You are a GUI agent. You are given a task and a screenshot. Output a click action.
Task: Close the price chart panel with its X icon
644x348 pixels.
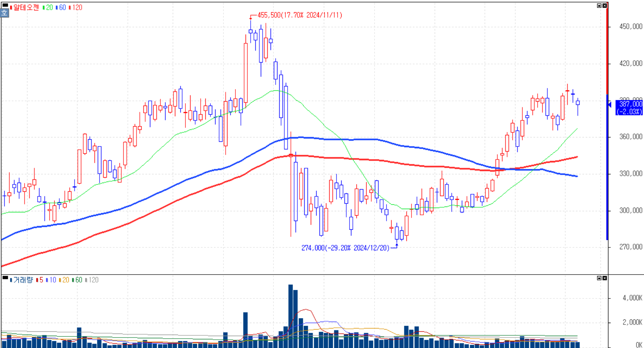coord(605,6)
